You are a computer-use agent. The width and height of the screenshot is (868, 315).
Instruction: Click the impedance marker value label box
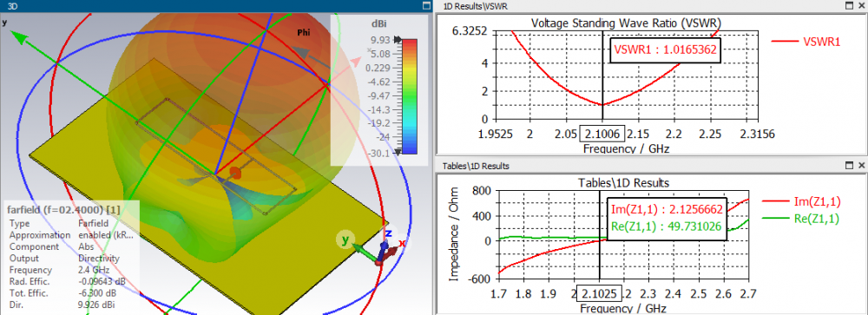click(x=667, y=219)
